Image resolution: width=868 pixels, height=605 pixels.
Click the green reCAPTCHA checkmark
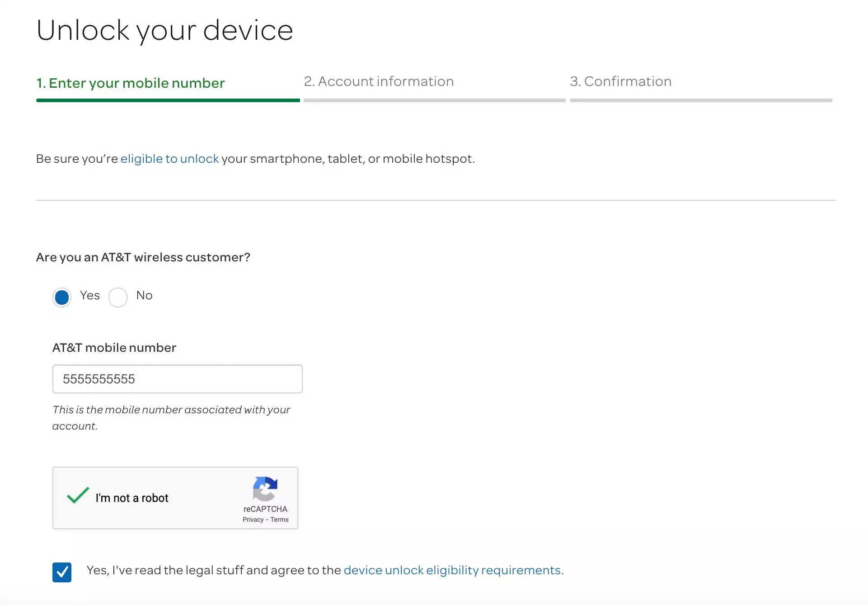tap(78, 496)
